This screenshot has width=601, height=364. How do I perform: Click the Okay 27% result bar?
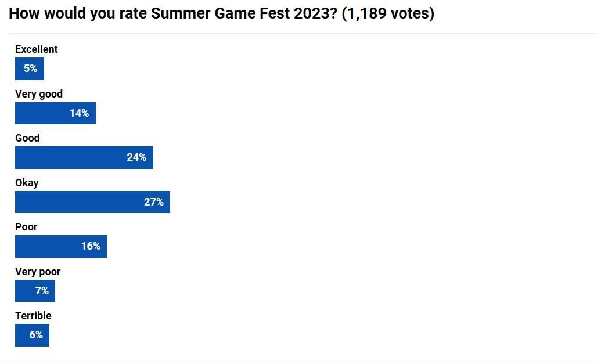click(x=93, y=202)
